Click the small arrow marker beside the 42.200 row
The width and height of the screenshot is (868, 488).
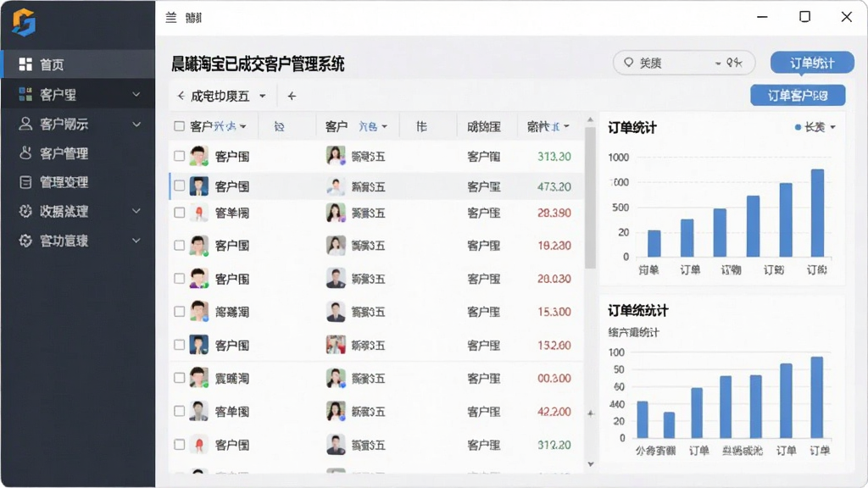pyautogui.click(x=591, y=413)
